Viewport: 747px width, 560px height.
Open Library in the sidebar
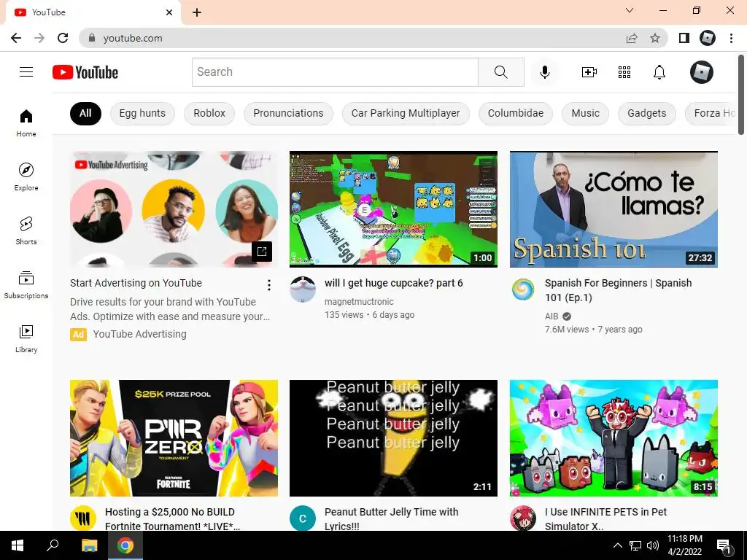pos(26,338)
